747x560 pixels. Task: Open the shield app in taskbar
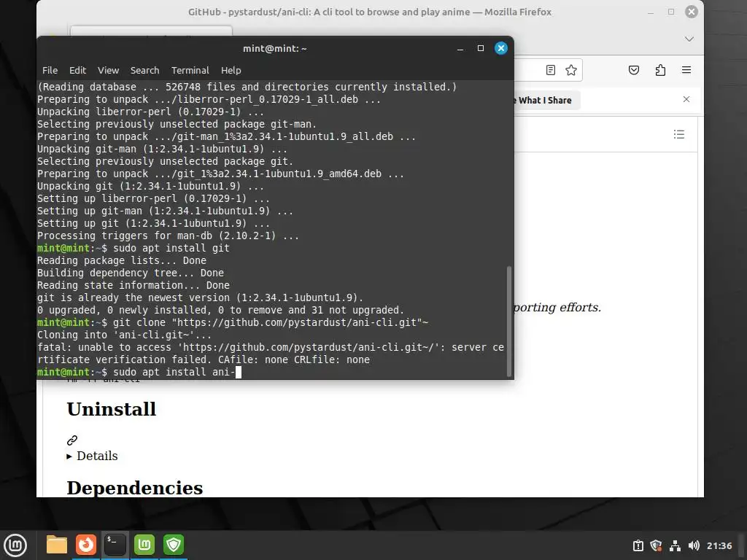coord(174,545)
